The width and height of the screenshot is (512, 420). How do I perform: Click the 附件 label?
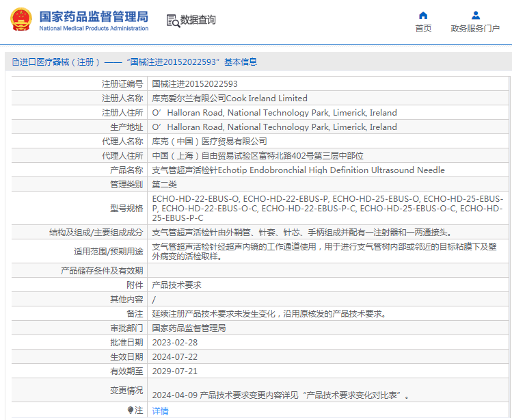135,285
